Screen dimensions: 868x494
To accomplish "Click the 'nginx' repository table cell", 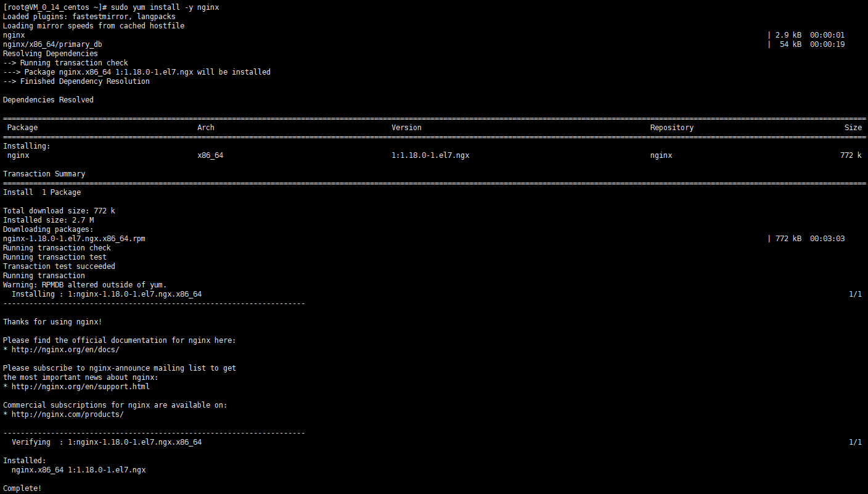I will 661,155.
